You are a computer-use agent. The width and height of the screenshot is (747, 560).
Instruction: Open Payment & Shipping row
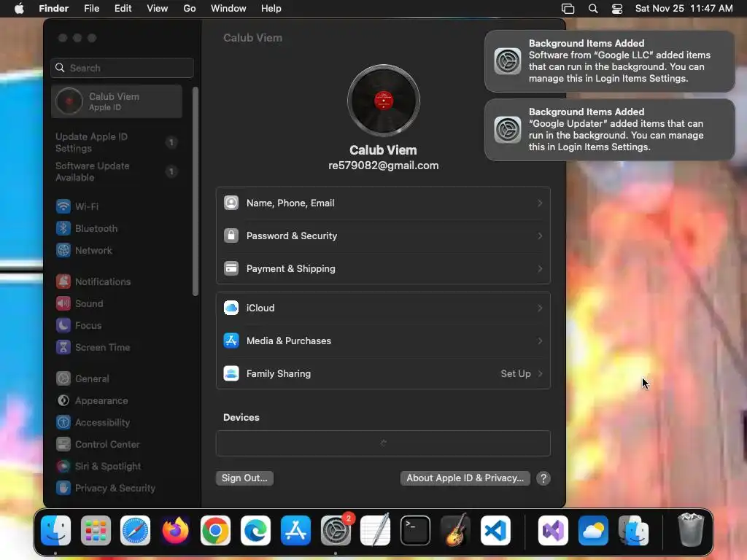pos(383,269)
